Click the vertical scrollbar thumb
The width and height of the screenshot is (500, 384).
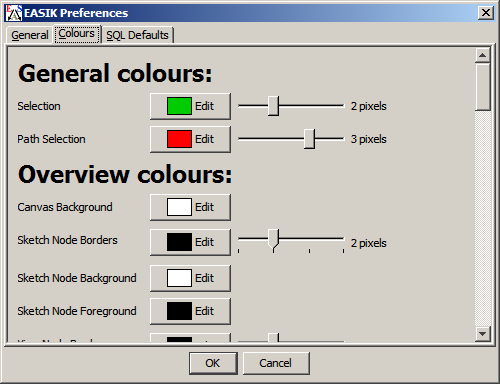[x=483, y=87]
